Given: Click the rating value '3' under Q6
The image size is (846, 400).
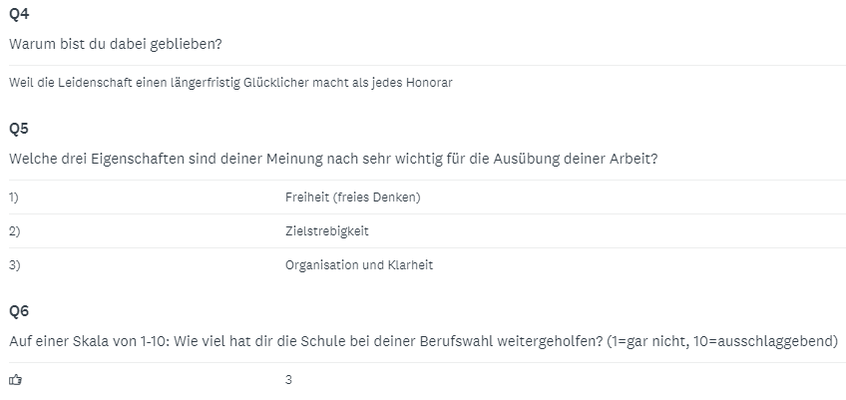Looking at the screenshot, I should pyautogui.click(x=289, y=380).
